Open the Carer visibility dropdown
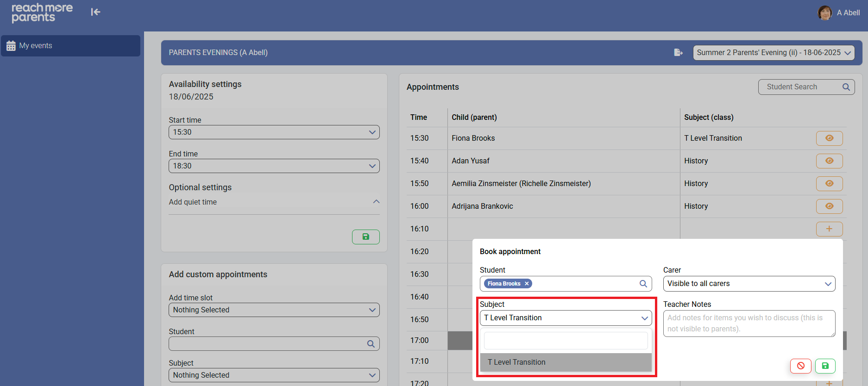 pyautogui.click(x=748, y=284)
